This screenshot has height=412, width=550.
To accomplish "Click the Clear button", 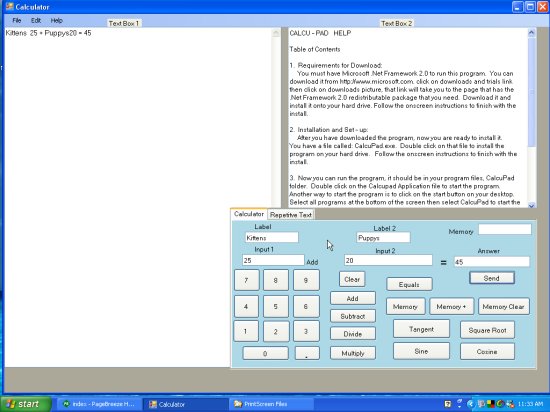I will 352,279.
